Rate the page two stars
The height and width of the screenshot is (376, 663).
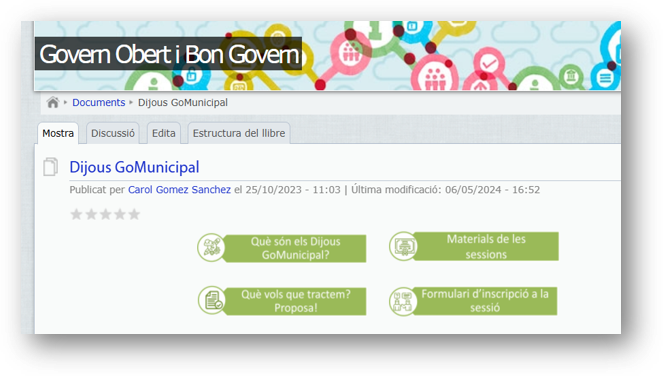[x=91, y=214]
